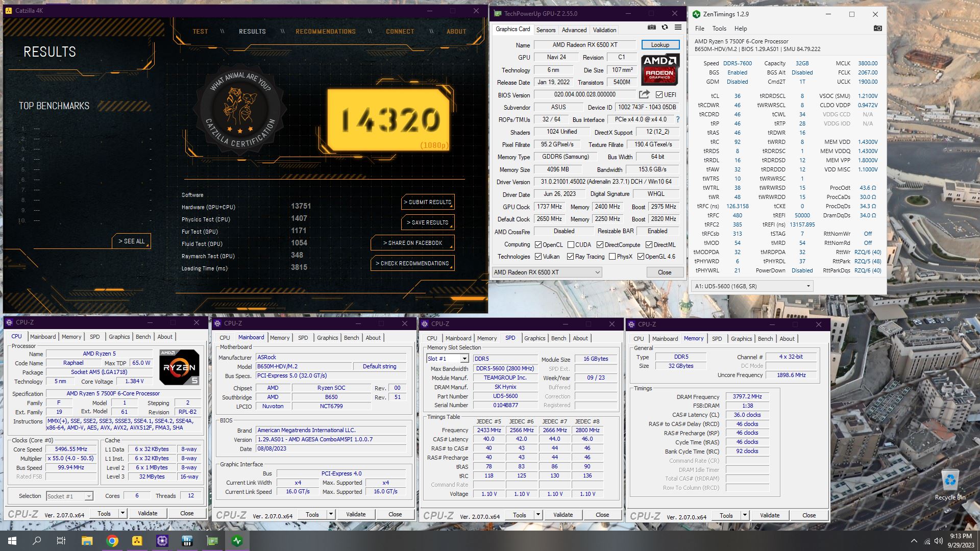Open RECOMMENDATIONS in Catzilla navigation

(x=326, y=32)
